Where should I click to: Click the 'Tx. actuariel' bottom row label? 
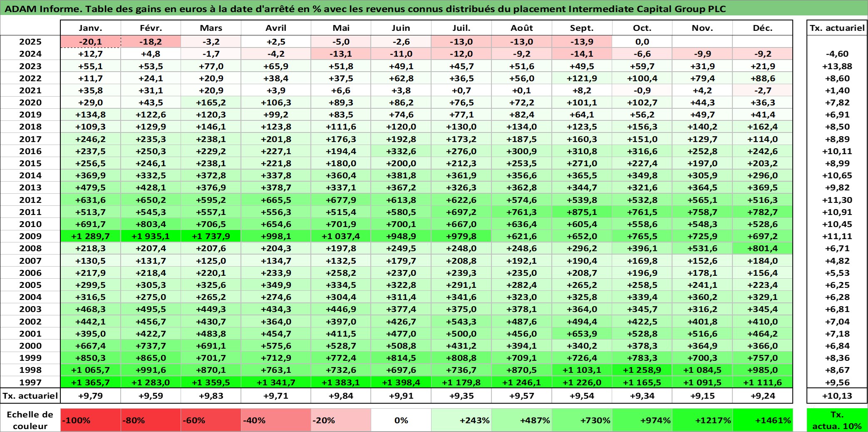(30, 396)
